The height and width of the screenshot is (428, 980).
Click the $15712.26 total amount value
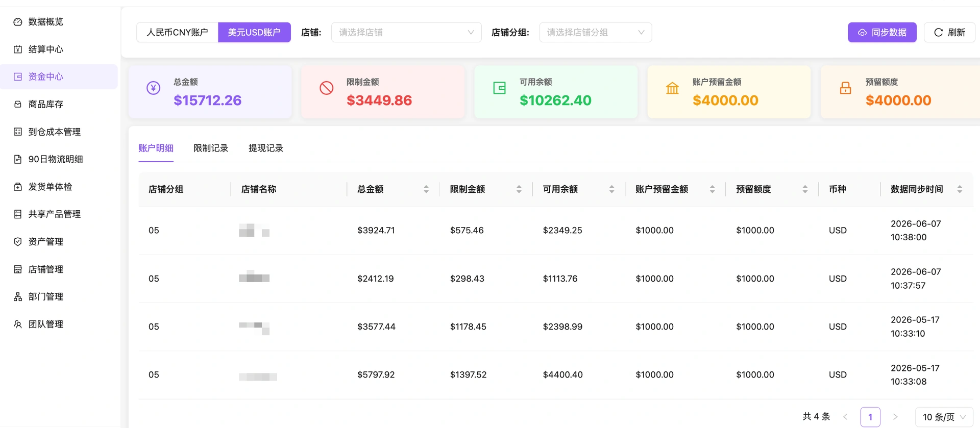208,100
